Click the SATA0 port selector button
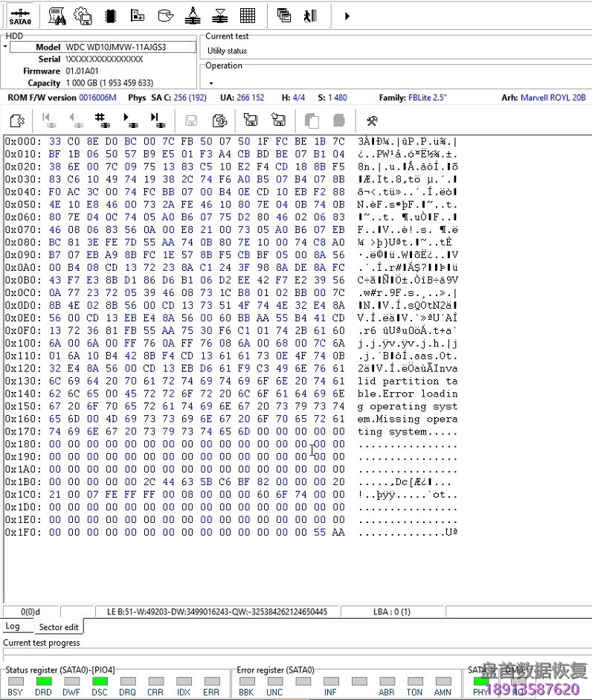Screen dimensions: 592x700 point(20,15)
